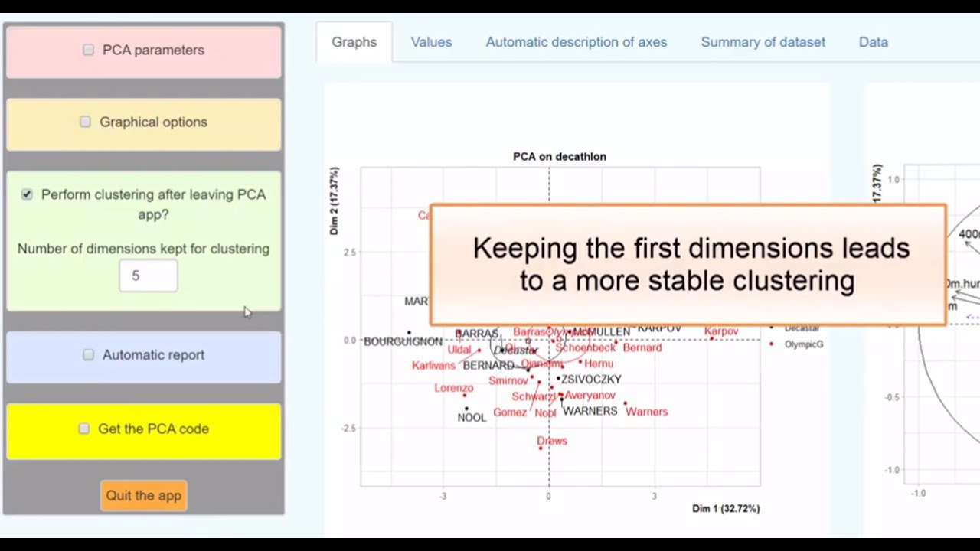Image resolution: width=980 pixels, height=551 pixels.
Task: Click the Drews label in the plot
Action: 552,441
